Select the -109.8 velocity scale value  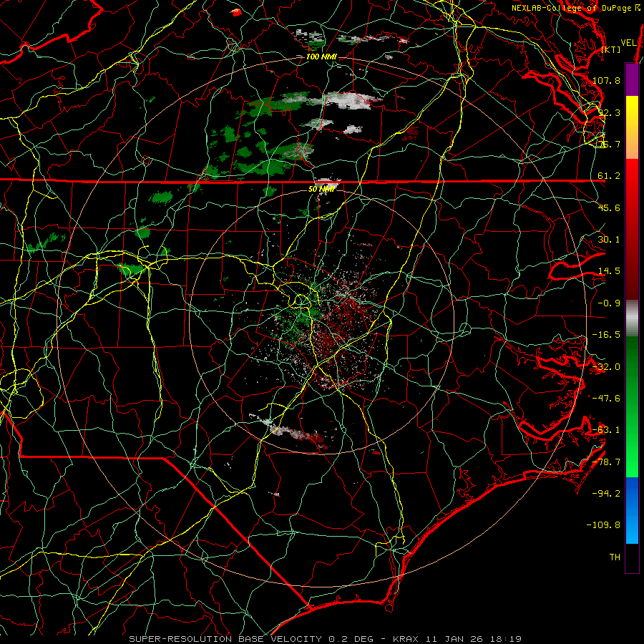pyautogui.click(x=603, y=525)
